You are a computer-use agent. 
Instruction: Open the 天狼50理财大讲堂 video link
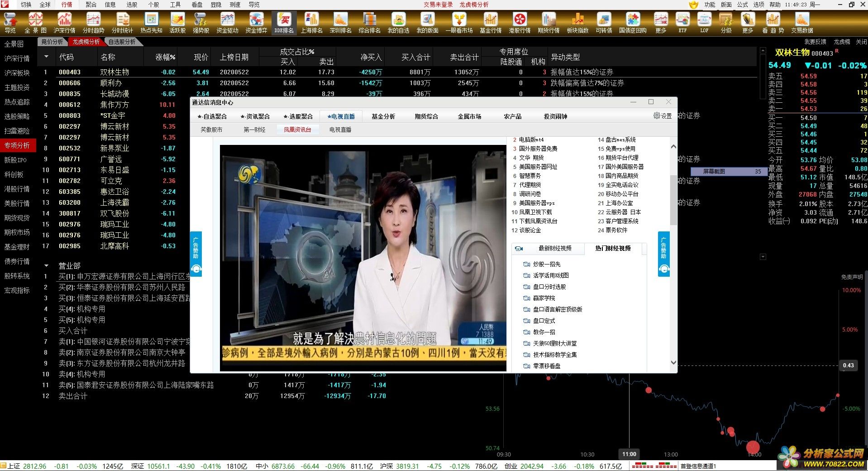coord(555,343)
